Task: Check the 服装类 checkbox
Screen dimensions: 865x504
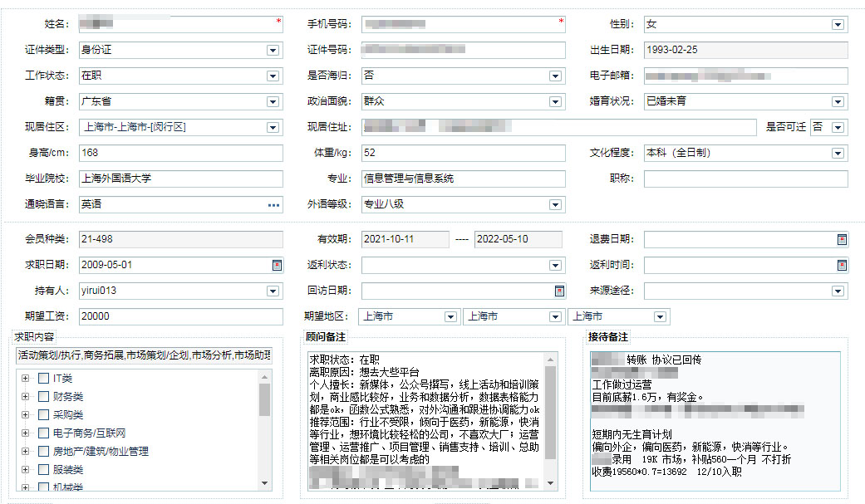Action: pos(44,469)
